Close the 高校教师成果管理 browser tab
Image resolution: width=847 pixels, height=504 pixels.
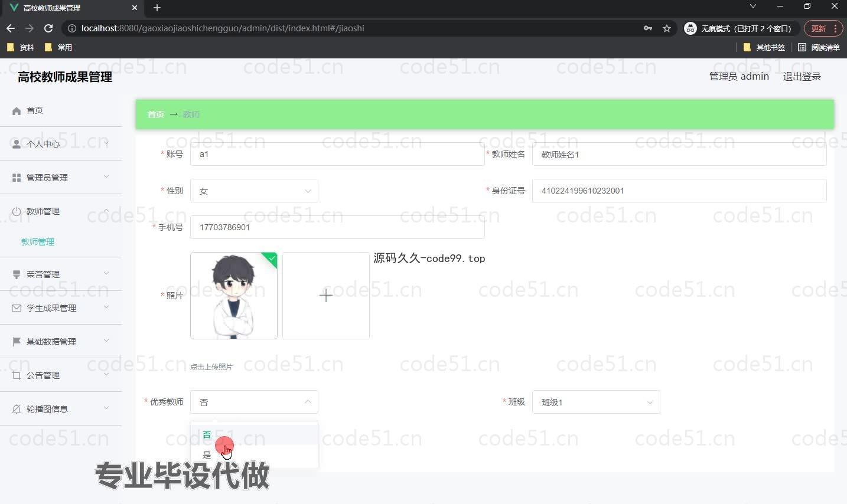point(135,8)
